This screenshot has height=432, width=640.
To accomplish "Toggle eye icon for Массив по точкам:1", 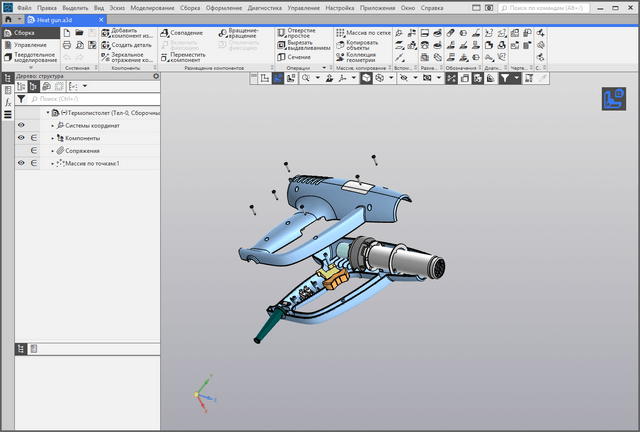I will coord(21,163).
